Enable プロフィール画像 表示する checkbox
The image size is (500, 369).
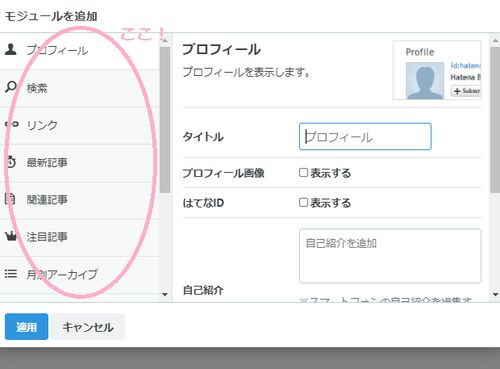click(303, 172)
